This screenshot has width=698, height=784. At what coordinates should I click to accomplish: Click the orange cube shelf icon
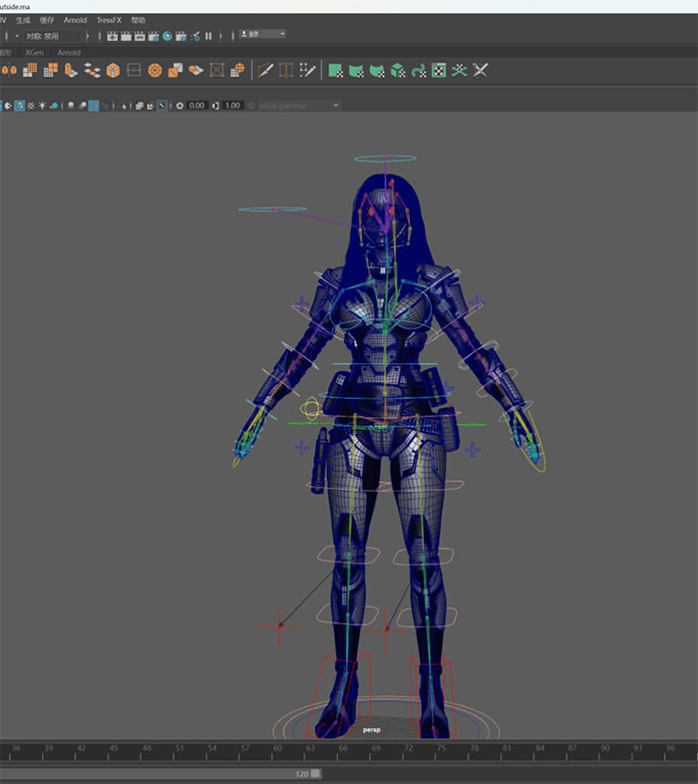tap(113, 70)
